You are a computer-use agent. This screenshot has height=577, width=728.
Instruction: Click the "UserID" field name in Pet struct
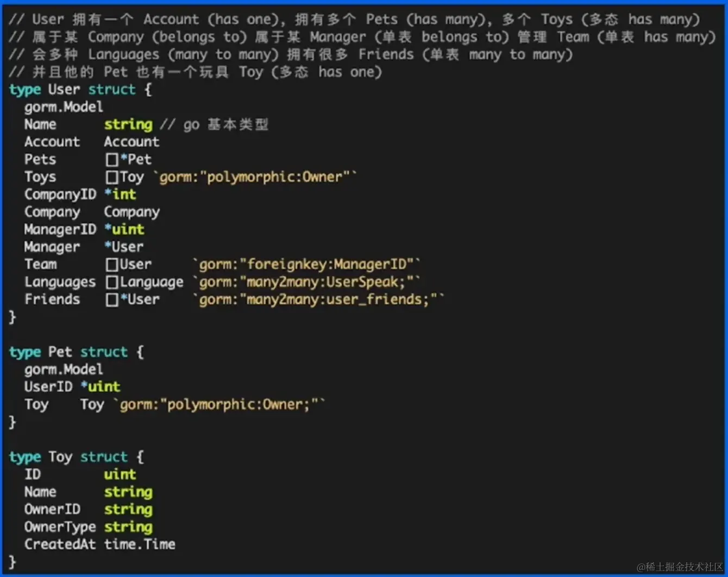48,387
